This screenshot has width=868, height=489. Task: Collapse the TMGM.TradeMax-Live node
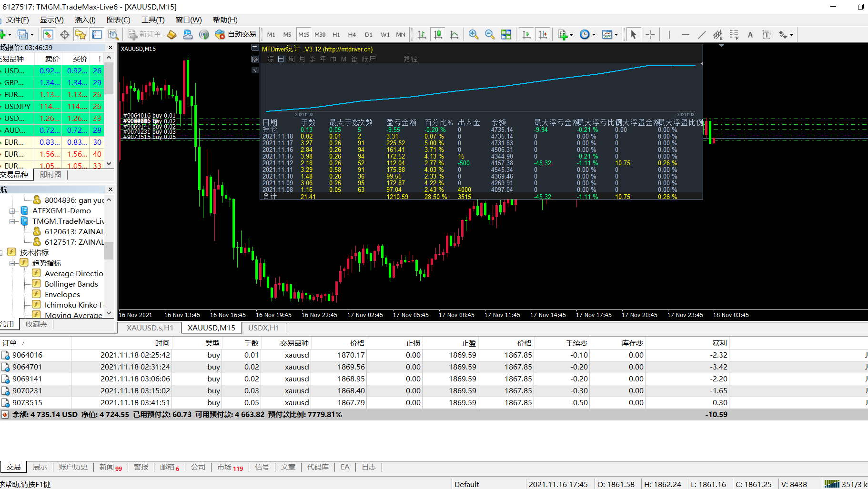[x=12, y=221]
